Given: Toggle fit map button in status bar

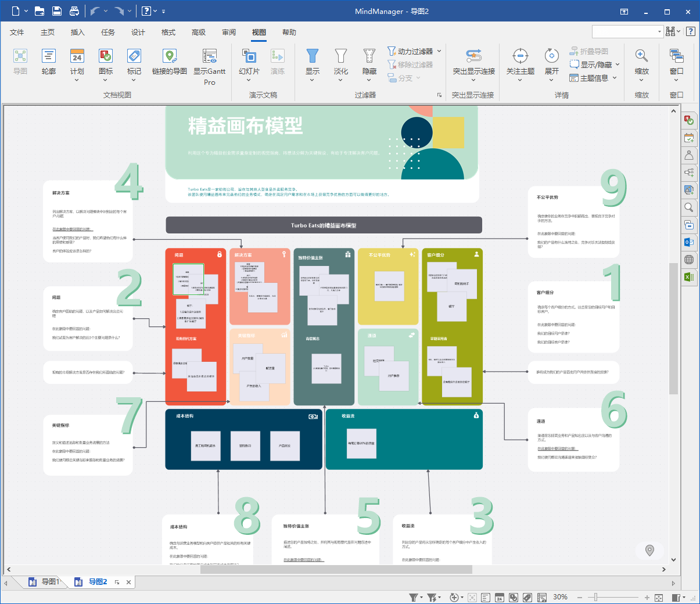Looking at the screenshot, I should 659,598.
